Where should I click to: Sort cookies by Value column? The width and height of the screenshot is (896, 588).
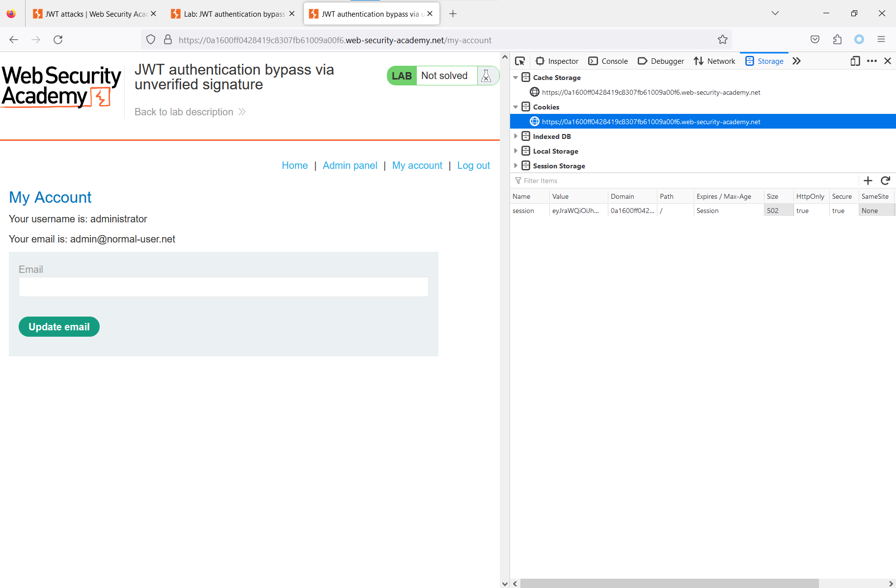(x=578, y=196)
